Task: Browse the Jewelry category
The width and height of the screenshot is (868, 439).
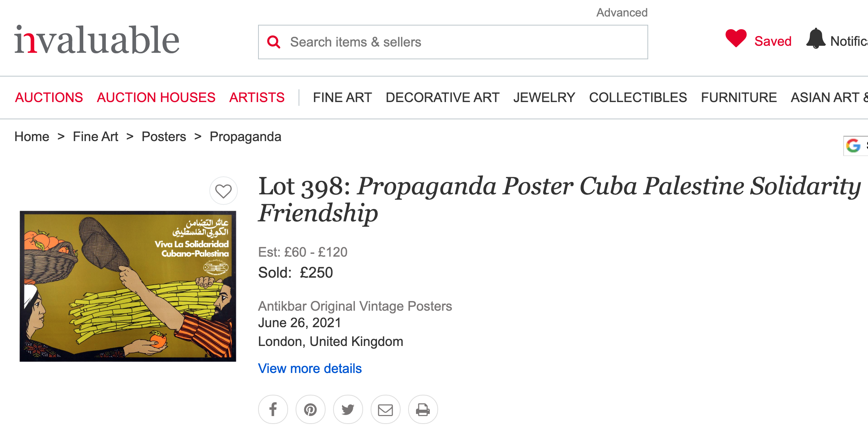Action: [x=544, y=98]
